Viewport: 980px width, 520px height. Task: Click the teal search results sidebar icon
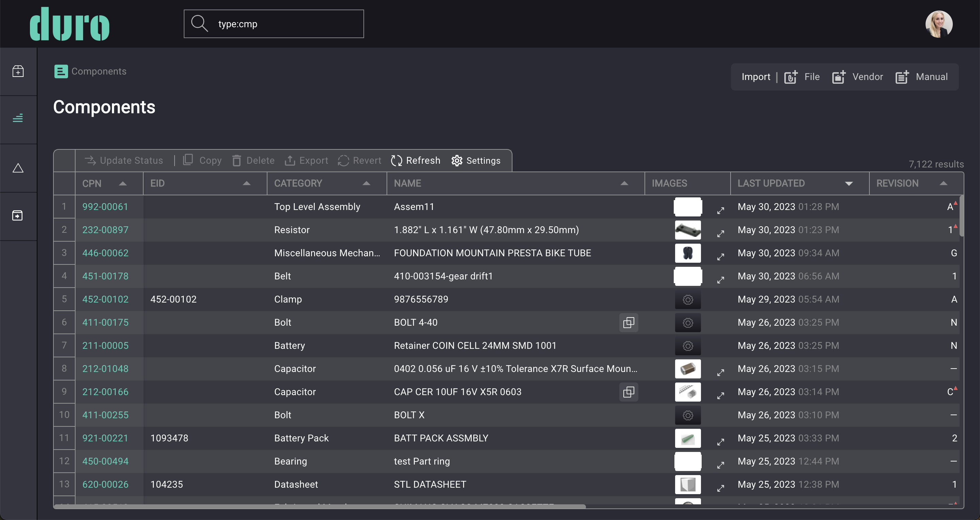point(18,118)
